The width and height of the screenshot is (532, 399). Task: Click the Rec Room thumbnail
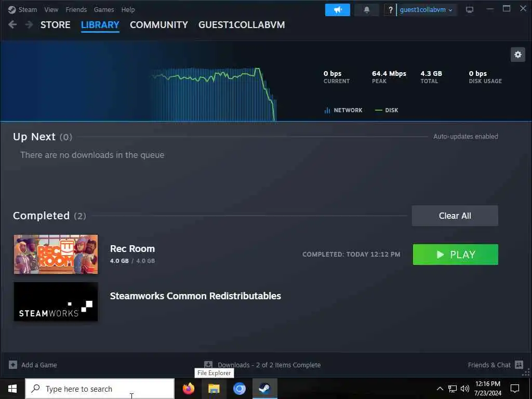coord(56,254)
